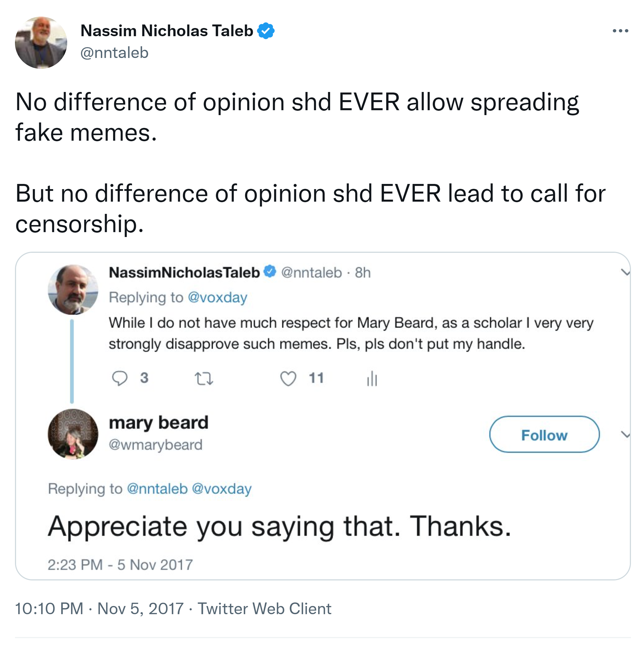Open the analytics bar chart icon
This screenshot has height=646, width=644.
tap(372, 379)
